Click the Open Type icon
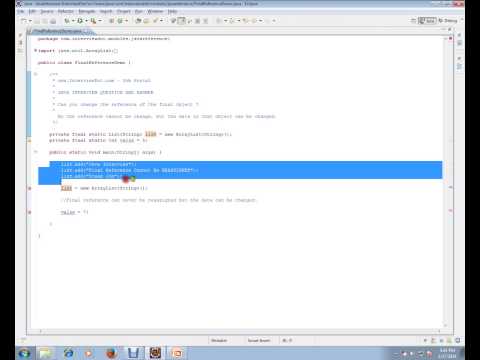 point(138,21)
